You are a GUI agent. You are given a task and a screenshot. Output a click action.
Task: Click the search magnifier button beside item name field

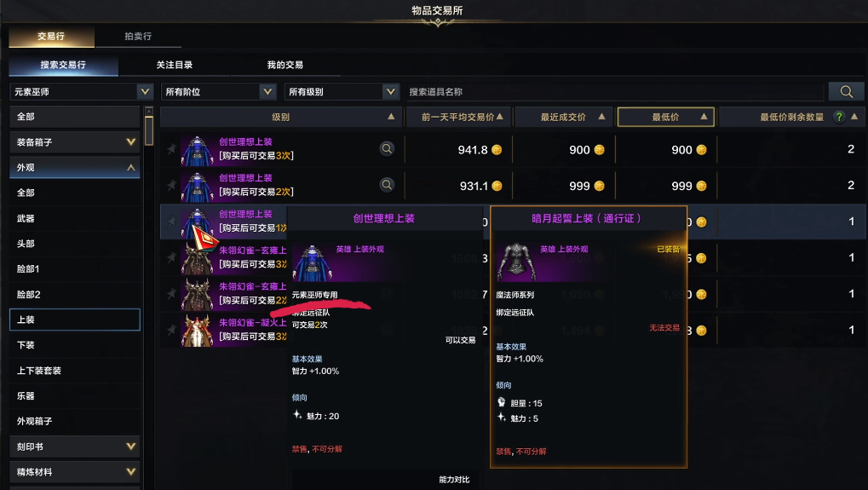[x=846, y=91]
